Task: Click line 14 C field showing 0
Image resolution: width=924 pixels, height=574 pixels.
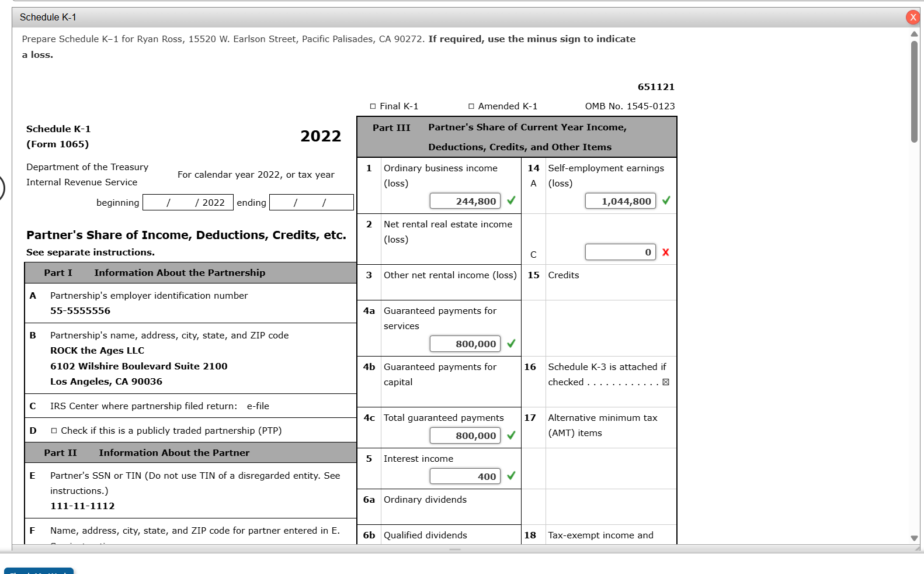Action: (x=620, y=252)
